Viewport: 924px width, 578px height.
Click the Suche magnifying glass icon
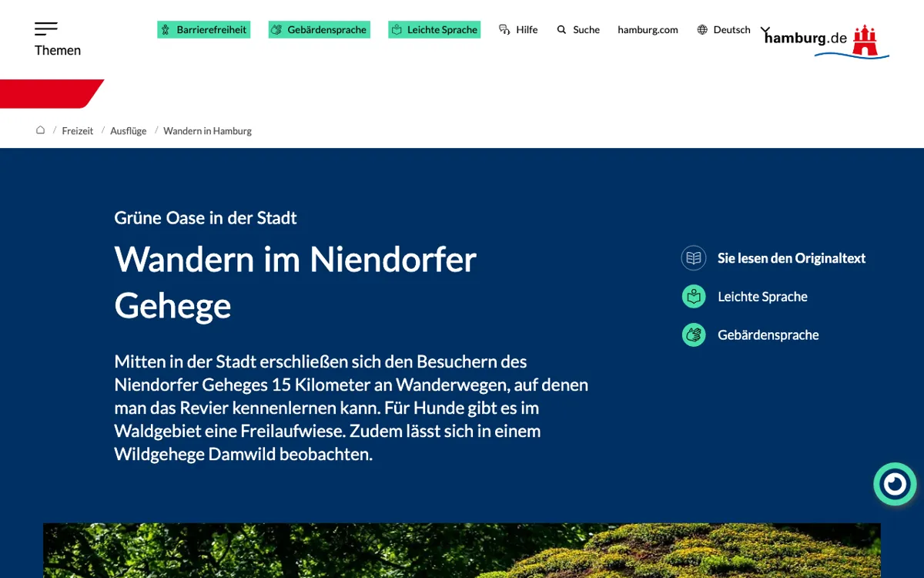coord(562,30)
